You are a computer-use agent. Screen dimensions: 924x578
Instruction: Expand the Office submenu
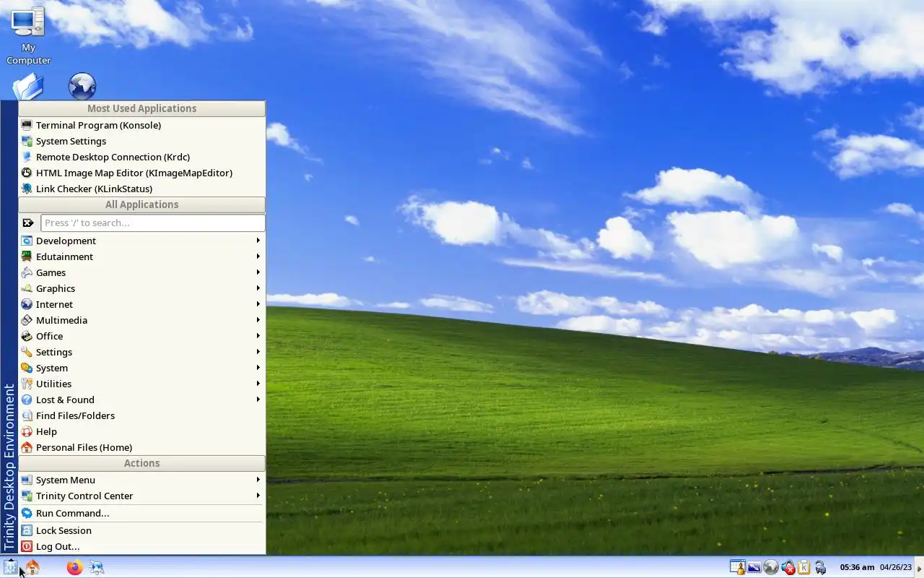click(141, 336)
